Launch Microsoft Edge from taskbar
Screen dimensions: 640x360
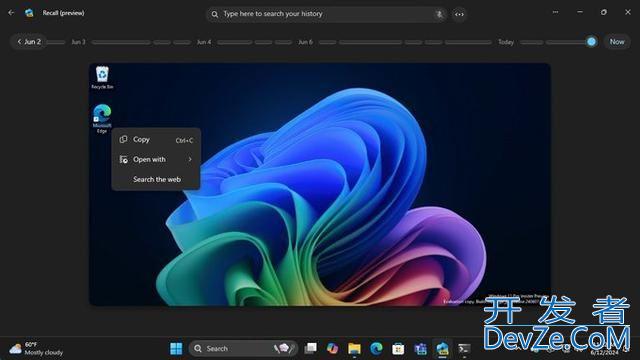point(376,349)
